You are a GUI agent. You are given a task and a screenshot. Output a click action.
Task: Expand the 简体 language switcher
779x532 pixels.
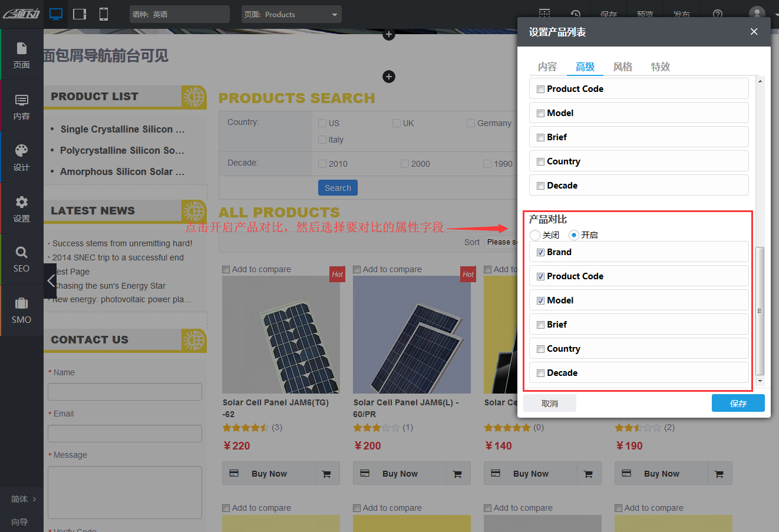[x=22, y=499]
